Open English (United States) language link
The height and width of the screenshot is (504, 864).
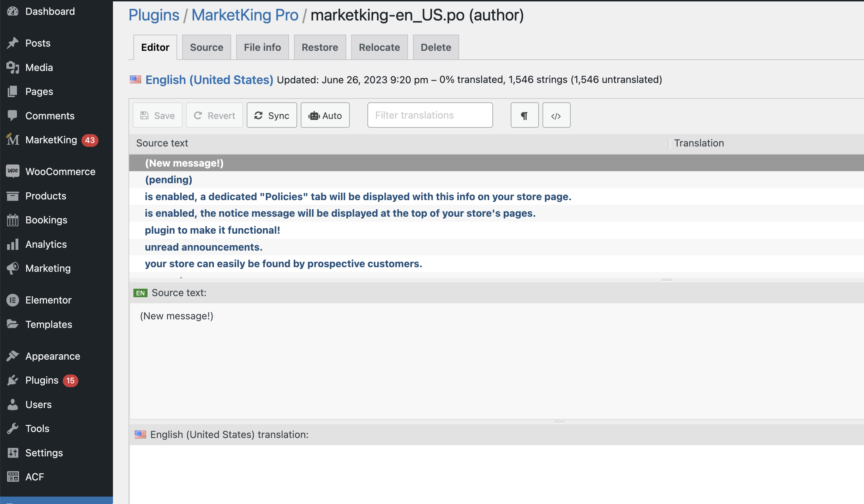(x=209, y=80)
